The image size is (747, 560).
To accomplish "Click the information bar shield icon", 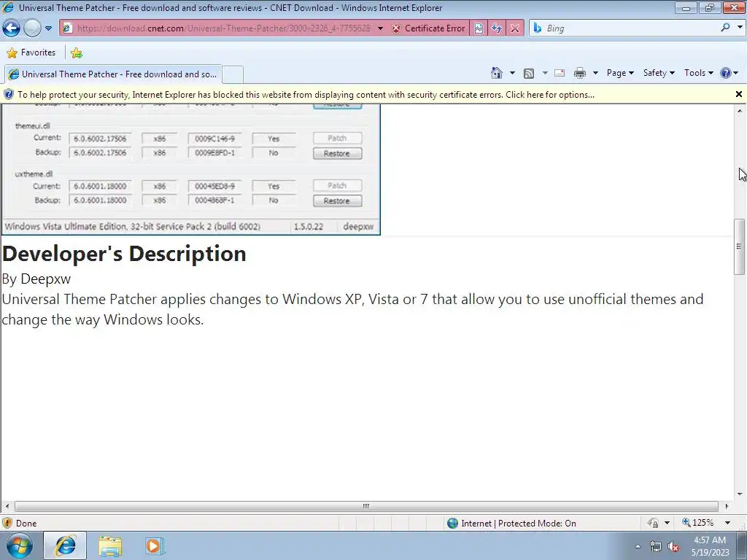I will click(x=9, y=94).
